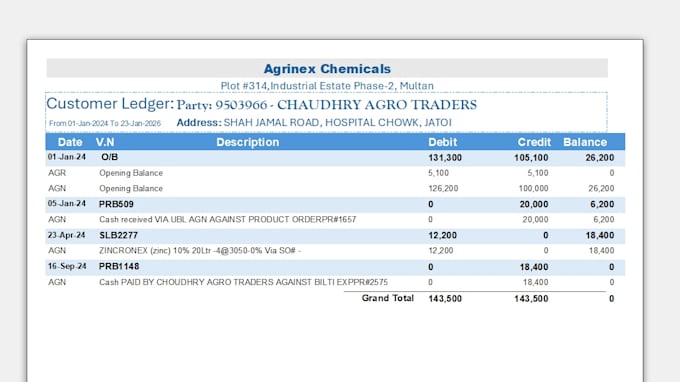This screenshot has height=382, width=680.
Task: Select the 05-Jan-24 date cell
Action: coord(67,203)
